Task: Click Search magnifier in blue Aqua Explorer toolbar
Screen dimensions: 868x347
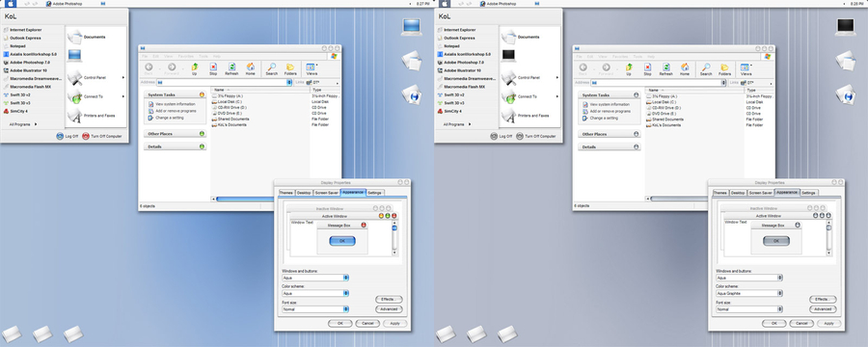Action: point(272,67)
